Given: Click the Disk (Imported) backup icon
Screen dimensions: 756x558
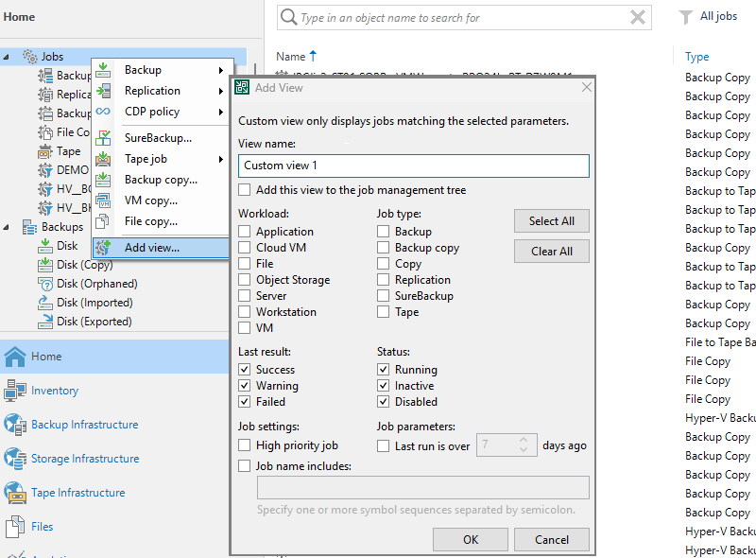Looking at the screenshot, I should tap(45, 303).
